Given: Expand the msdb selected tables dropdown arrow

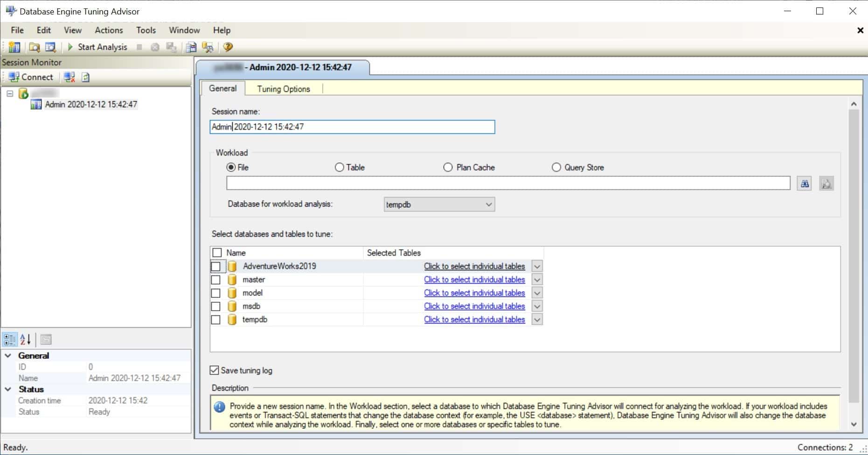Looking at the screenshot, I should [x=537, y=307].
